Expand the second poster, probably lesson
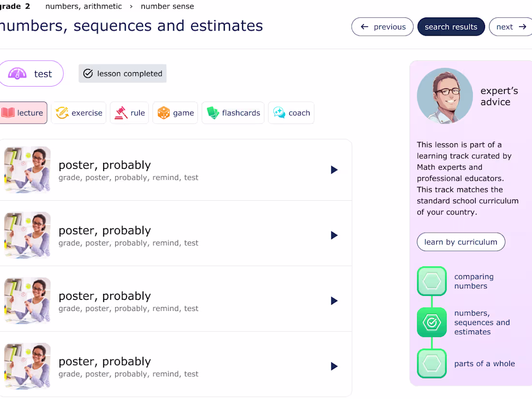The image size is (532, 399). click(334, 235)
